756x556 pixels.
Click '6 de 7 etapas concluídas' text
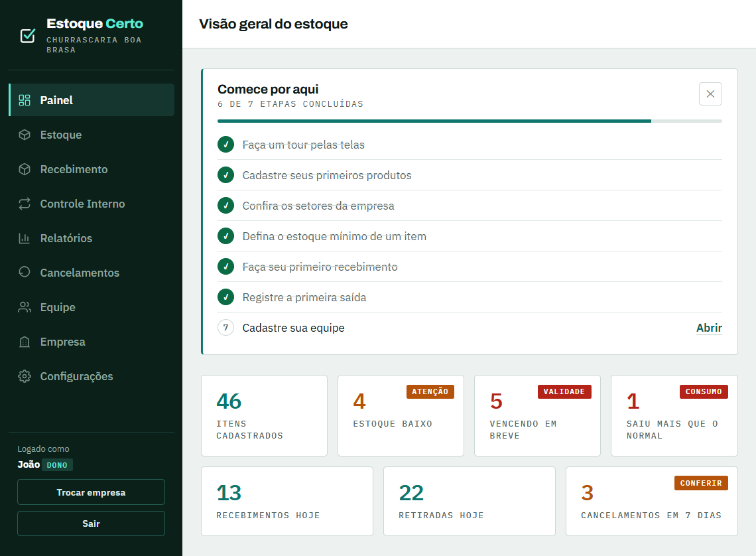click(290, 104)
